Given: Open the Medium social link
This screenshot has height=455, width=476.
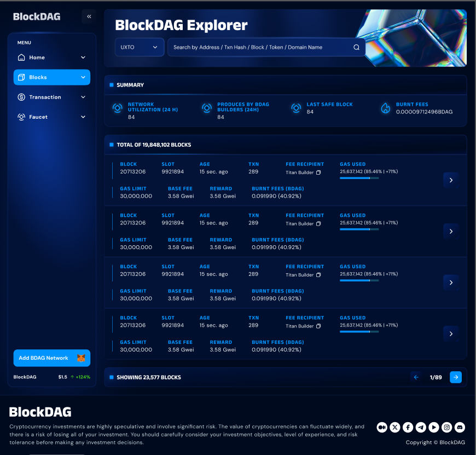Looking at the screenshot, I should pos(382,428).
